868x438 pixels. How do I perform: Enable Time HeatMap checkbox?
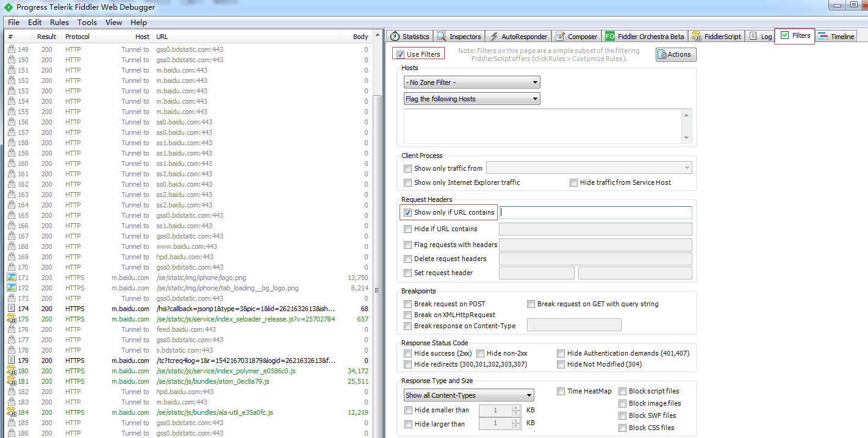(561, 391)
